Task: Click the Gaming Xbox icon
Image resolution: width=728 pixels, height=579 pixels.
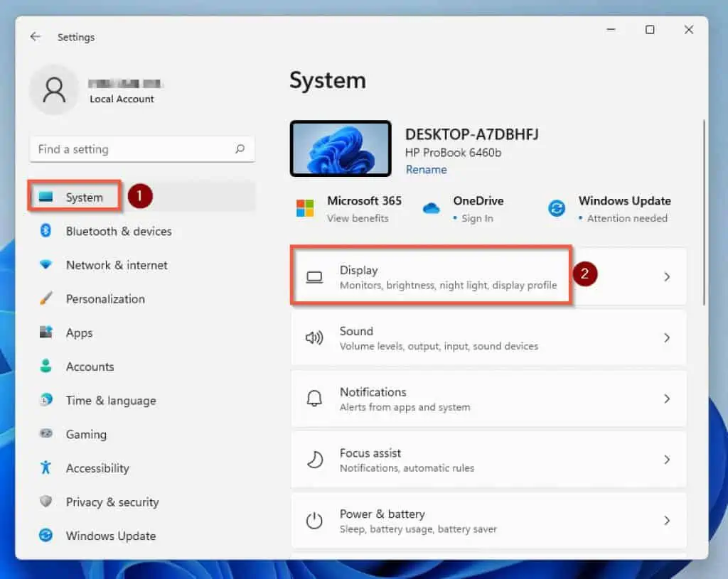Action: (45, 434)
